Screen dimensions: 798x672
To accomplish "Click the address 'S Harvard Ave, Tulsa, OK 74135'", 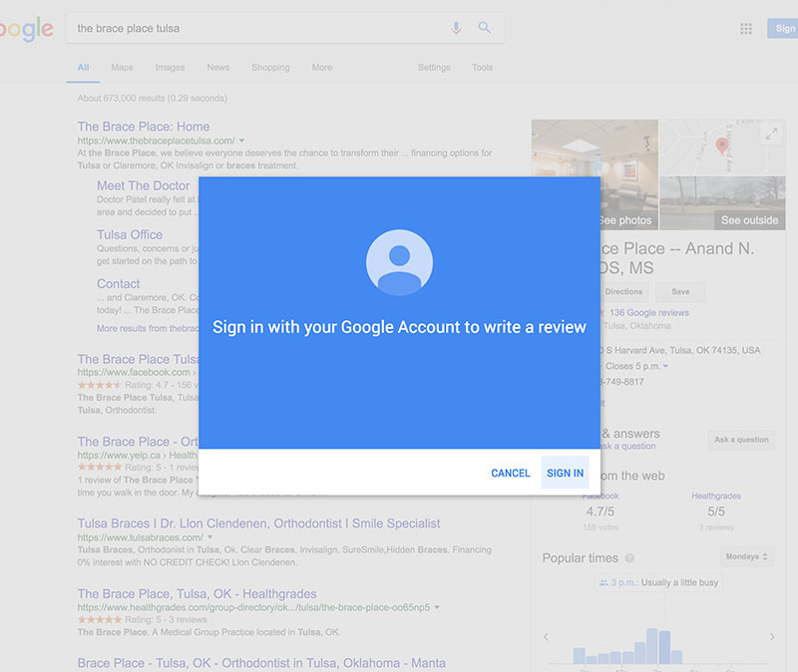I will [680, 351].
